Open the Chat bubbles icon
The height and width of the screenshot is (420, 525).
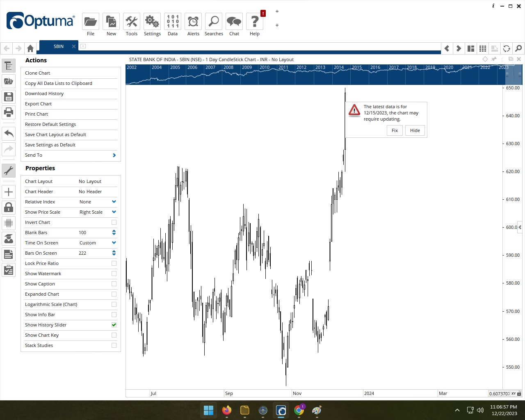pos(234,22)
